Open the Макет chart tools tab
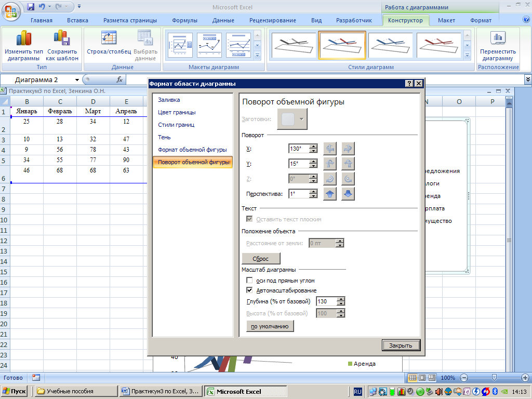The height and width of the screenshot is (399, 532). (x=446, y=20)
